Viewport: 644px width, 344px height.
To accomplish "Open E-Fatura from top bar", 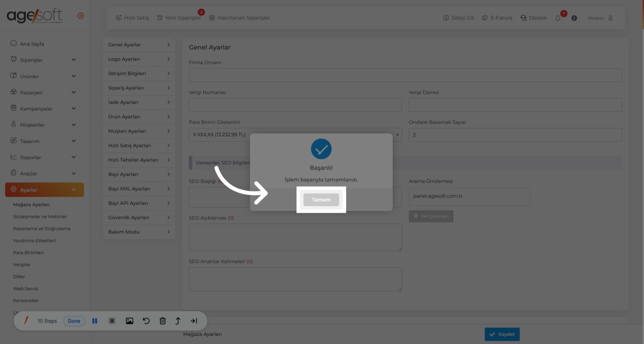I will (x=497, y=18).
